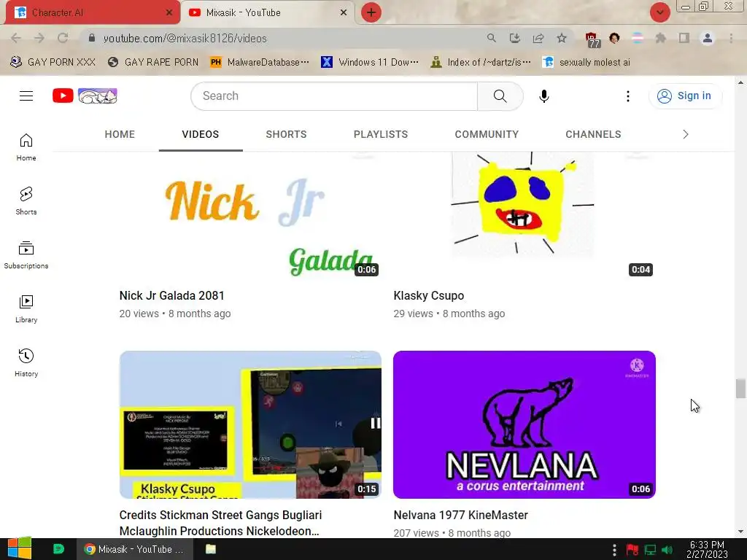The height and width of the screenshot is (560, 747).
Task: Open the YouTube hamburger guide menu
Action: tap(26, 96)
